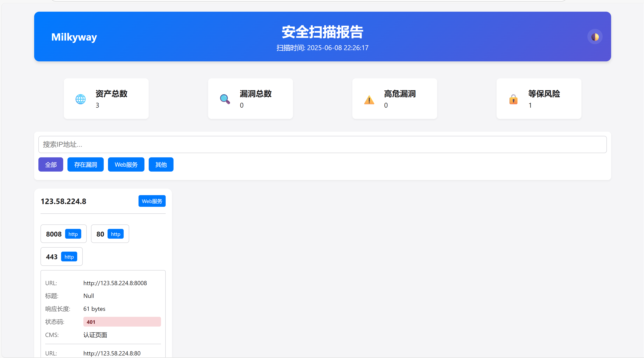Image resolution: width=644 pixels, height=358 pixels.
Task: Open port 8008 http entry
Action: pos(63,234)
